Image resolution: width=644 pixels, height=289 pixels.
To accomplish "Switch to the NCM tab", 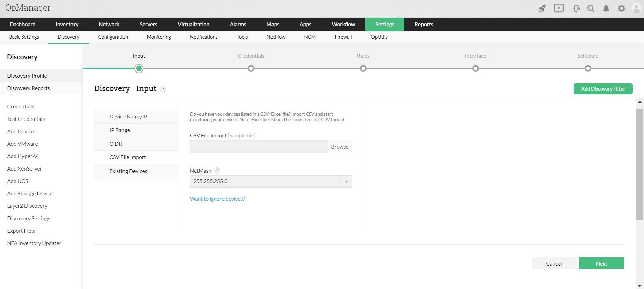I will pos(310,37).
